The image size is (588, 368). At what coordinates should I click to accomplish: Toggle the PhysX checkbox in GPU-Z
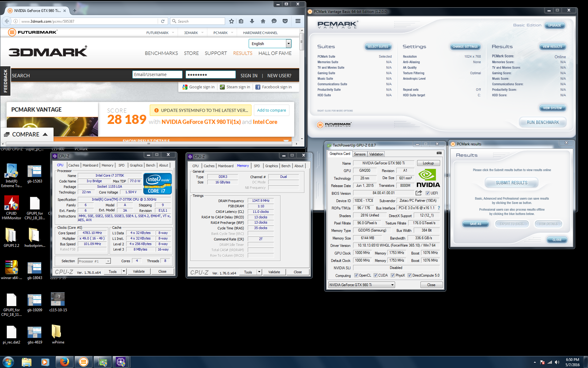click(393, 275)
